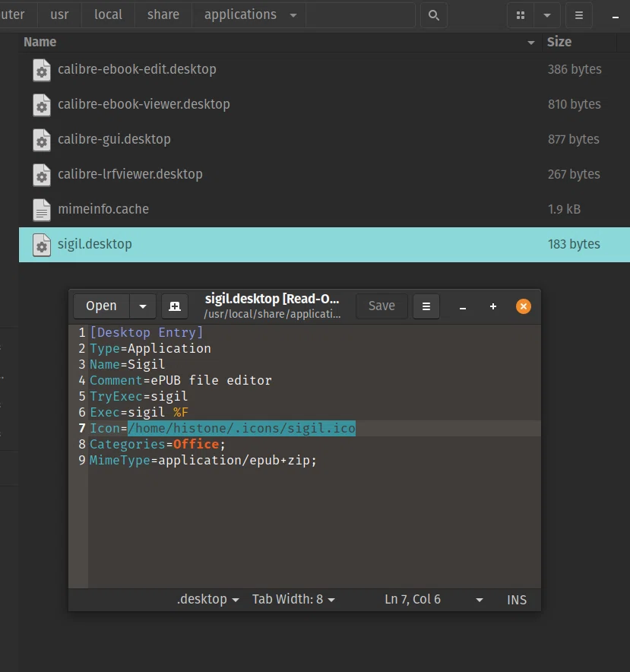Place cursor on TryExec=sigil line
This screenshot has width=630, height=672.
click(138, 396)
